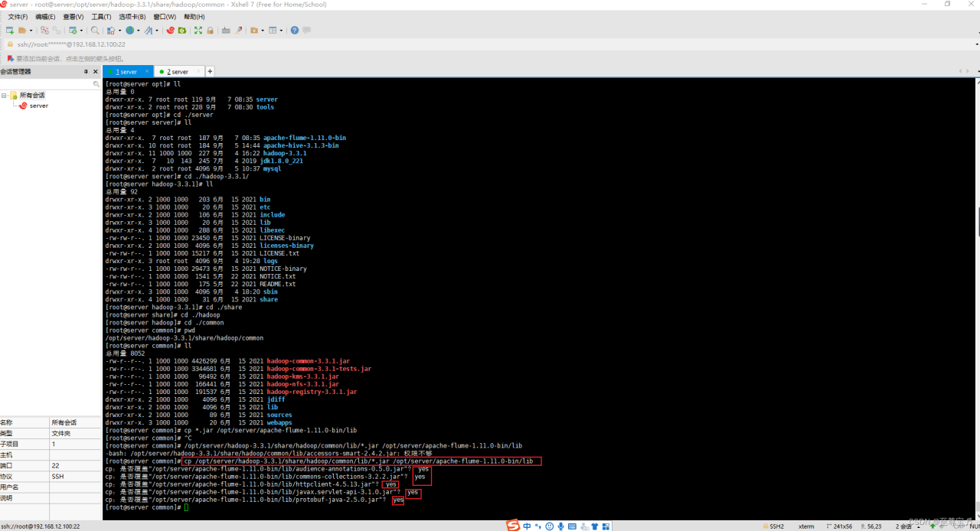Pin the session manager panel

coord(86,71)
